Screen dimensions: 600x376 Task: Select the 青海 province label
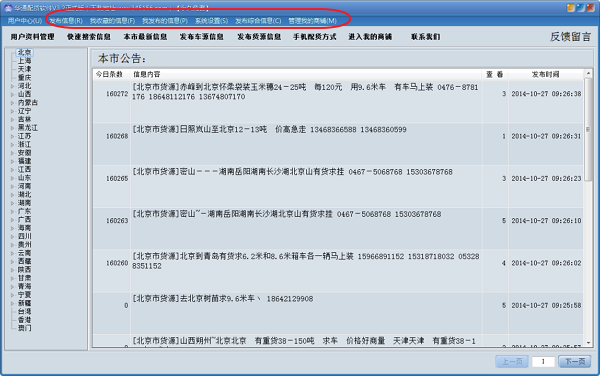[24, 286]
